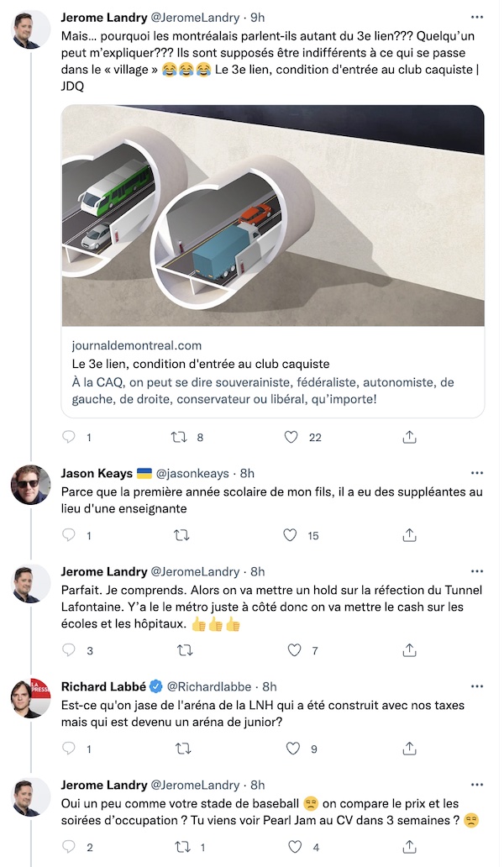Retweet the Tunnel Lafontaine reply
504x867 pixels.
pos(185,650)
